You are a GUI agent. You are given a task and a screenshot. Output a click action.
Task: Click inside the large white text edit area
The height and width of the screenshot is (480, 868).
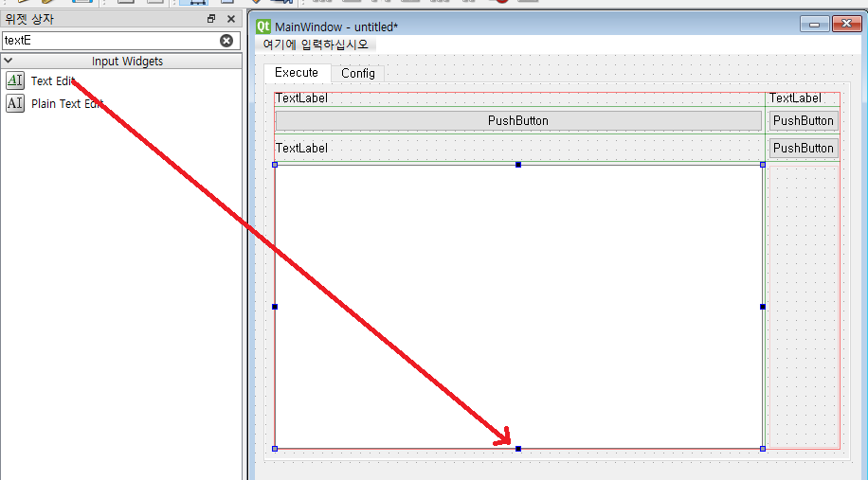518,307
